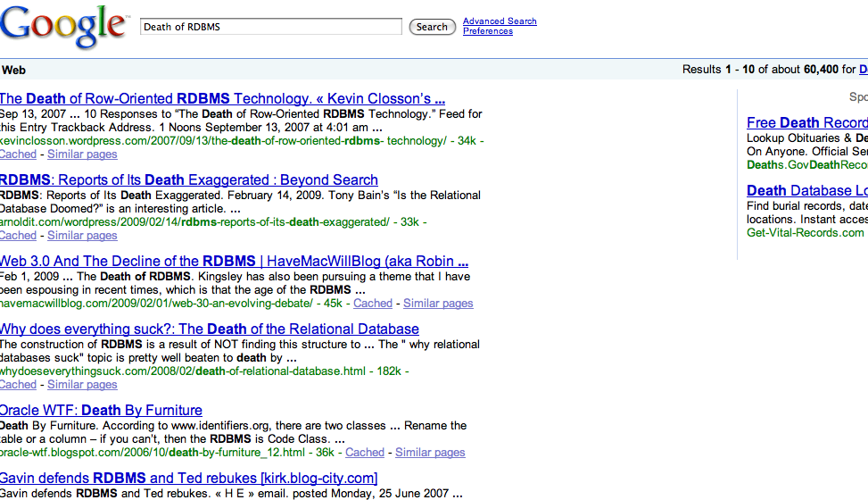The image size is (868, 500).
Task: Open Similar pages for havemacwillblog.com result
Action: point(438,304)
